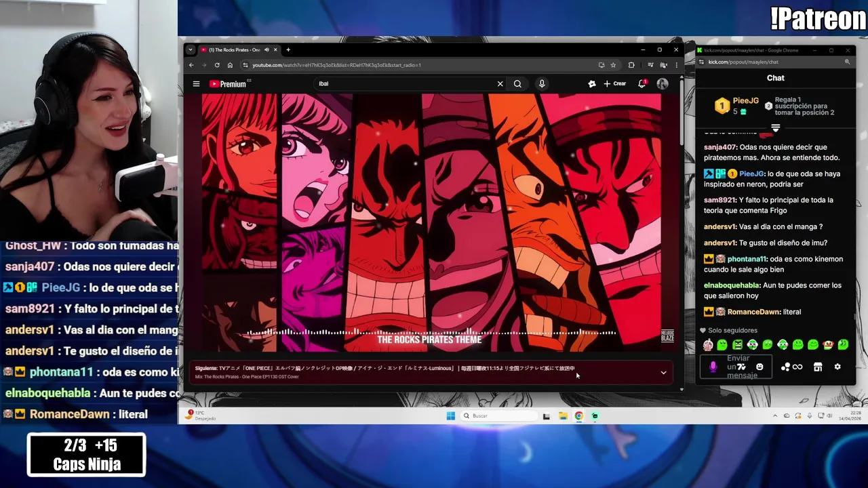This screenshot has height=488, width=868.
Task: Select the red-haired clown emote
Action: coord(828,345)
